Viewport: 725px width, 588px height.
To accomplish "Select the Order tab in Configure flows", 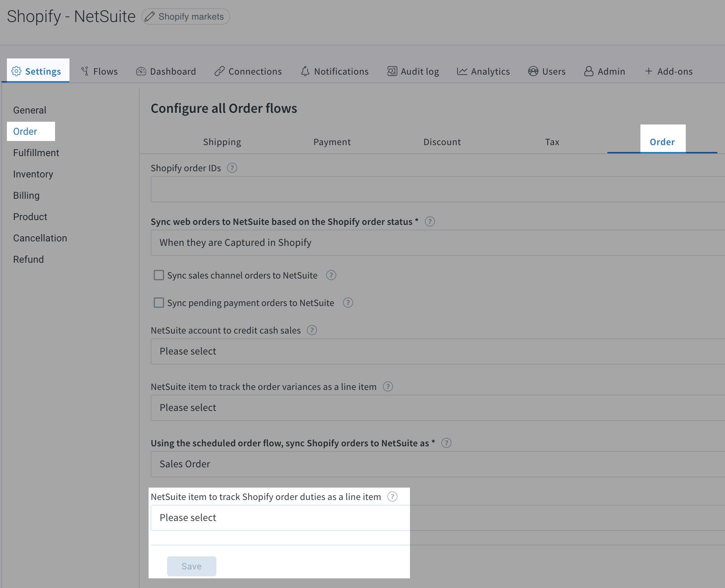I will tap(662, 142).
